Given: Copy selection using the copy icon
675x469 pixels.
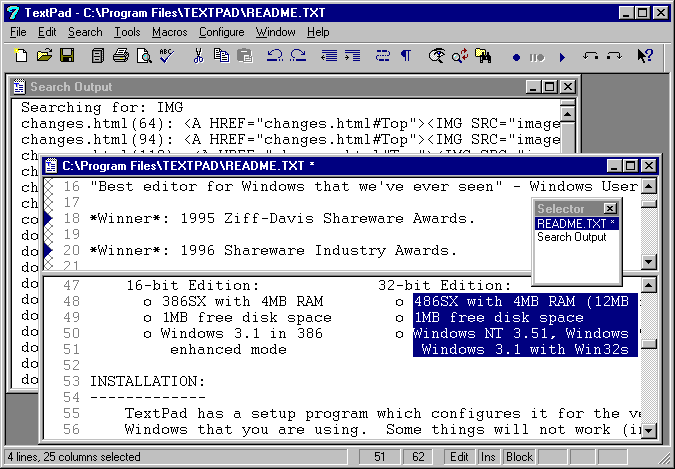Looking at the screenshot, I should pos(221,56).
